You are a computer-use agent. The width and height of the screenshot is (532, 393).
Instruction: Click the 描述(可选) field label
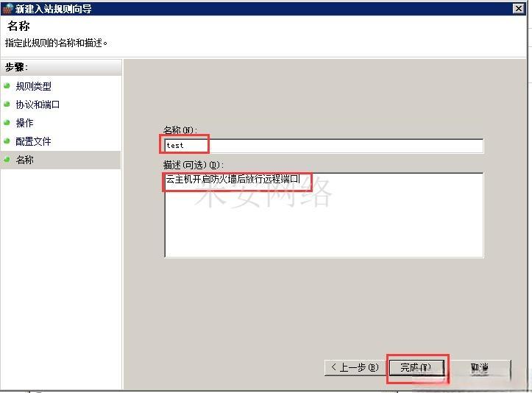(x=193, y=166)
